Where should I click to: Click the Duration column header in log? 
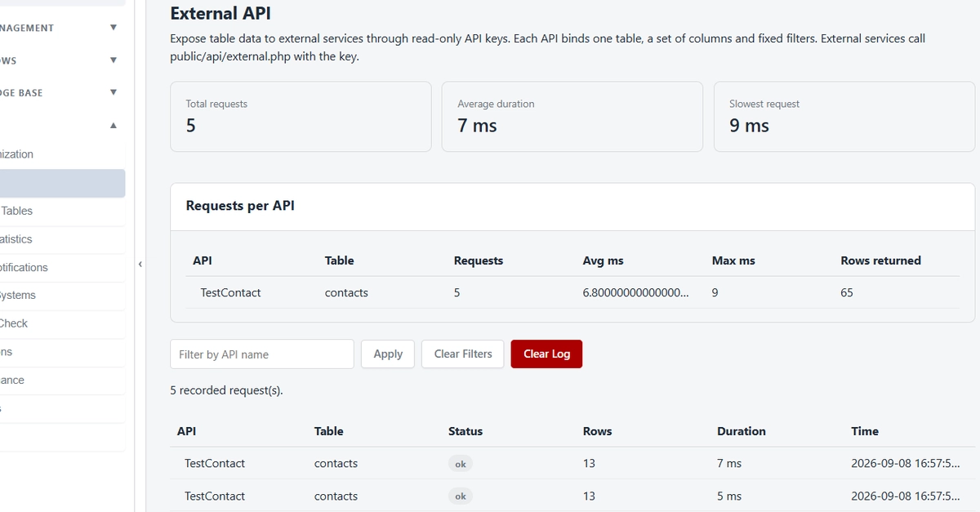point(742,431)
